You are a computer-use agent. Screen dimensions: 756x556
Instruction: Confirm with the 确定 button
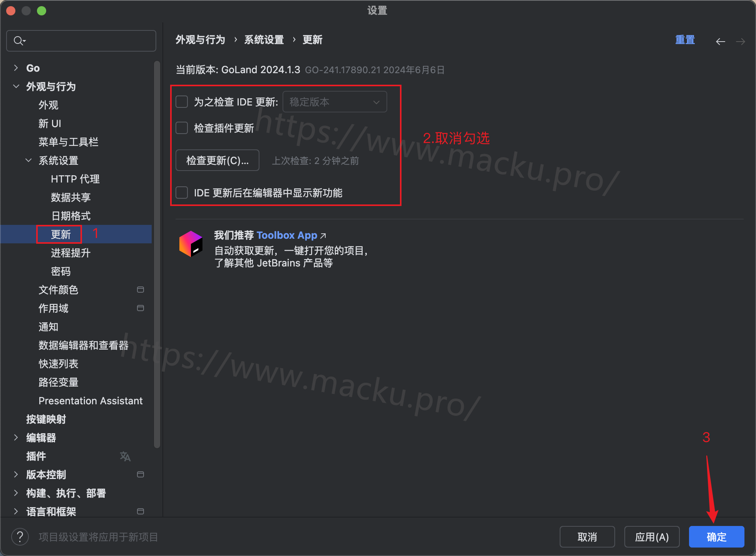point(717,537)
